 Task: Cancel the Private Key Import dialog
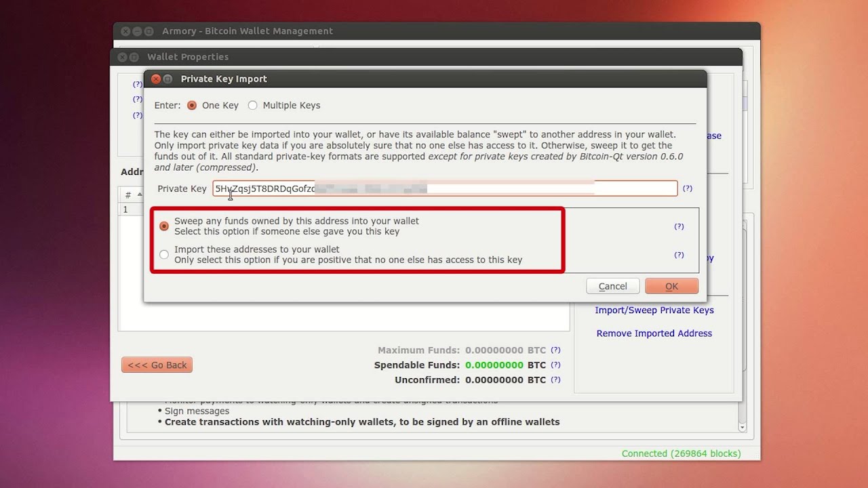tap(613, 286)
